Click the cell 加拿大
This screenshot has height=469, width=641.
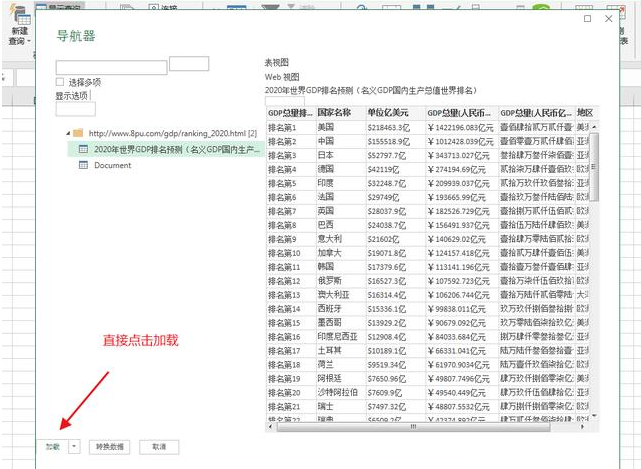click(x=341, y=253)
